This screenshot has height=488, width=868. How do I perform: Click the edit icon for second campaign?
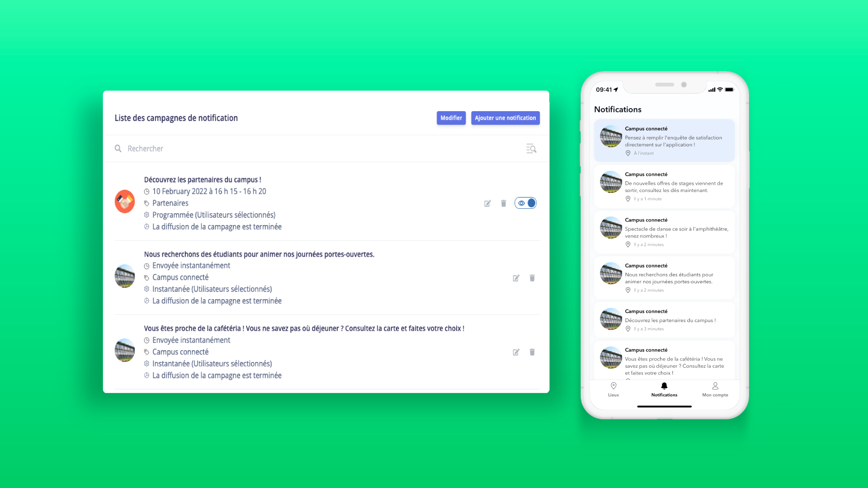516,278
